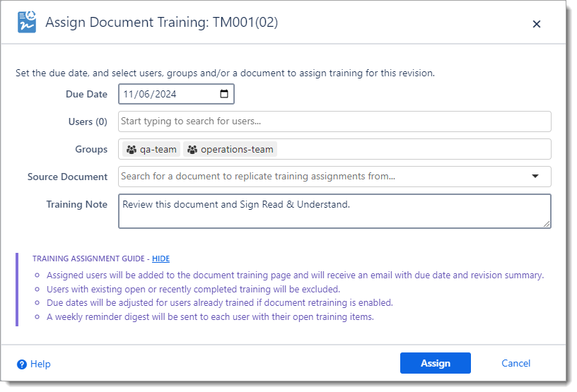The height and width of the screenshot is (392, 577).
Task: Cancel the training assignment
Action: [515, 363]
